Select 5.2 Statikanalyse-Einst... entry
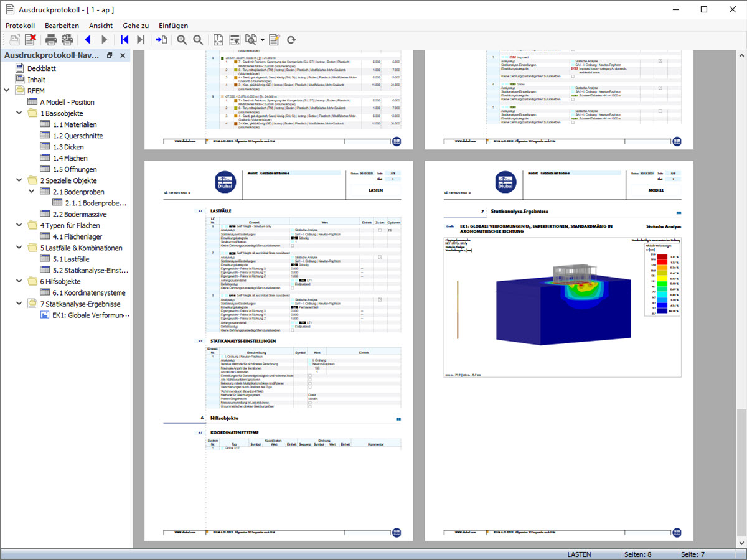The height and width of the screenshot is (560, 747). click(x=90, y=270)
